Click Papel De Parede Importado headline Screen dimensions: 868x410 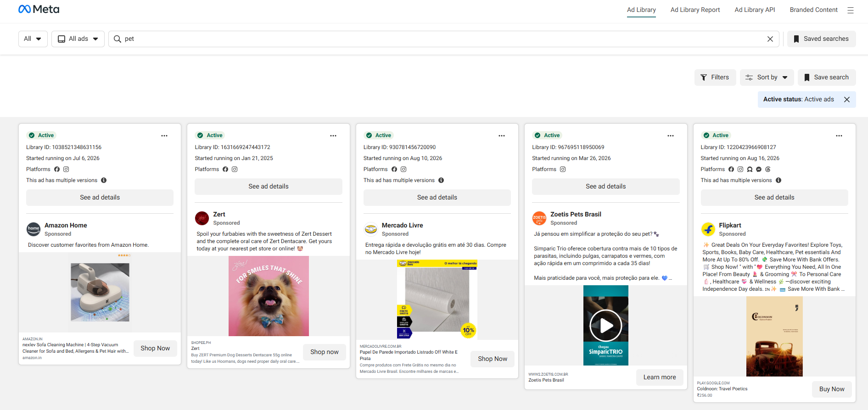click(x=409, y=355)
